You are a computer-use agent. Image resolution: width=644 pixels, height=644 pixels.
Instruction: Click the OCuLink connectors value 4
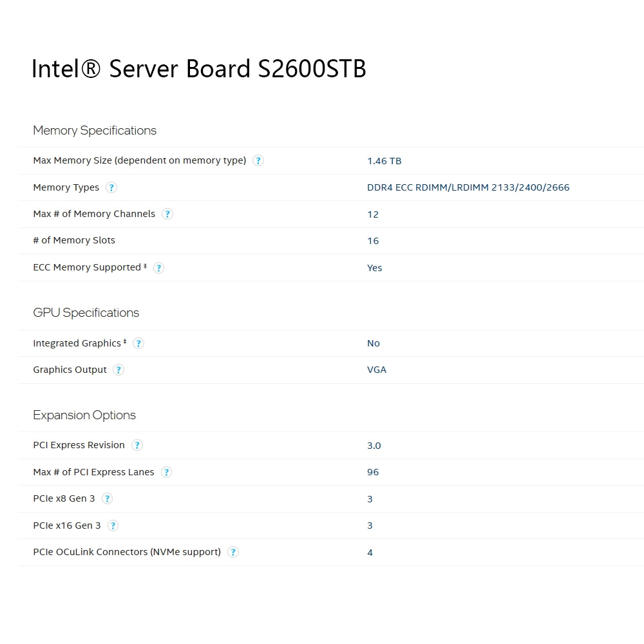370,553
